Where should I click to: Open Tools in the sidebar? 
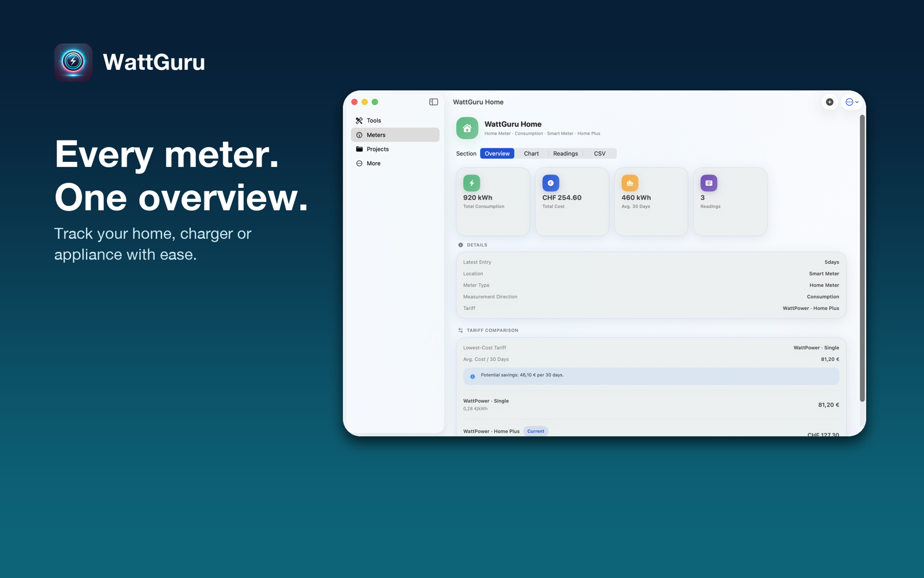(x=395, y=121)
